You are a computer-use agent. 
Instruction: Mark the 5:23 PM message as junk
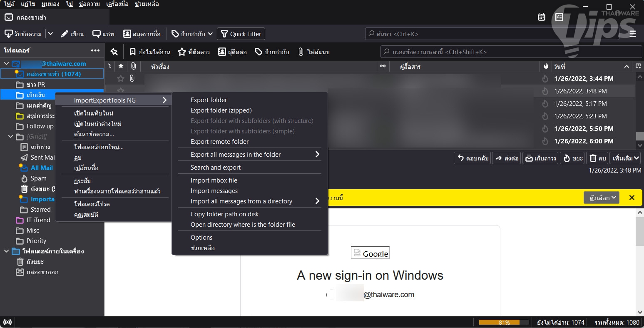coord(545,116)
